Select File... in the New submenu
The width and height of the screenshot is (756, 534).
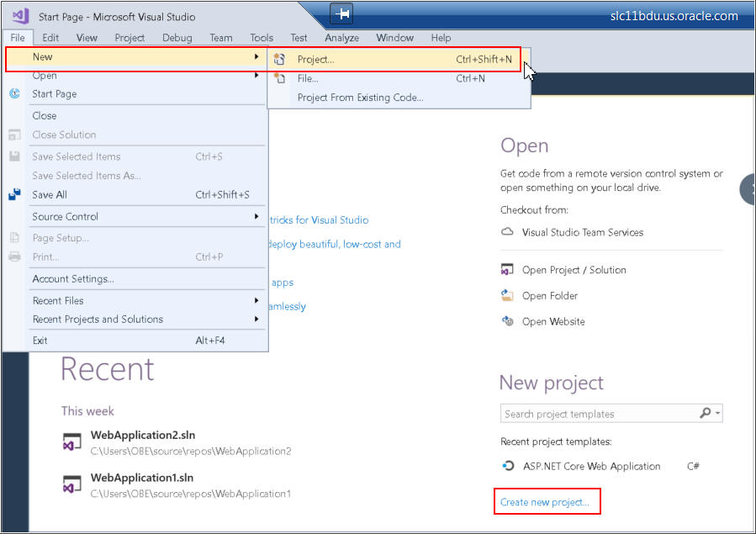click(399, 78)
